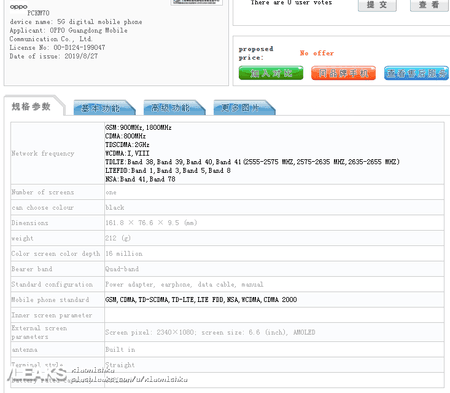Viewport: 450px width, 393px height.
Task: Click the 提交 submit button
Action: 377,5
